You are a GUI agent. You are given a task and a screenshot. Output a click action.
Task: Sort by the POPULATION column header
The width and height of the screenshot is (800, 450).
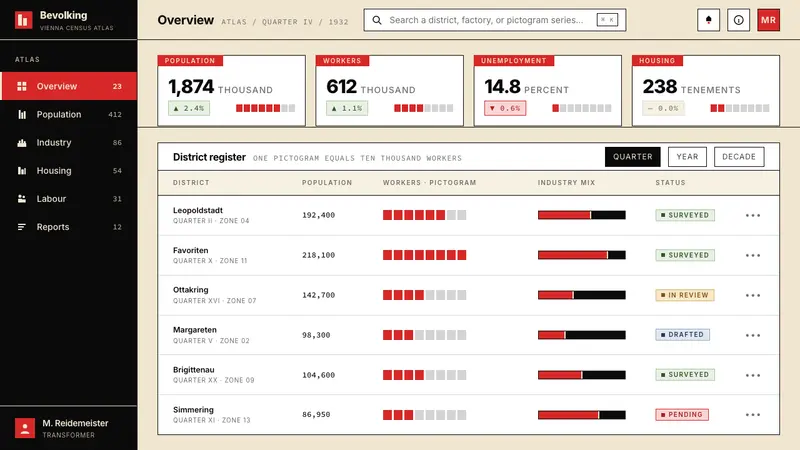pyautogui.click(x=327, y=183)
